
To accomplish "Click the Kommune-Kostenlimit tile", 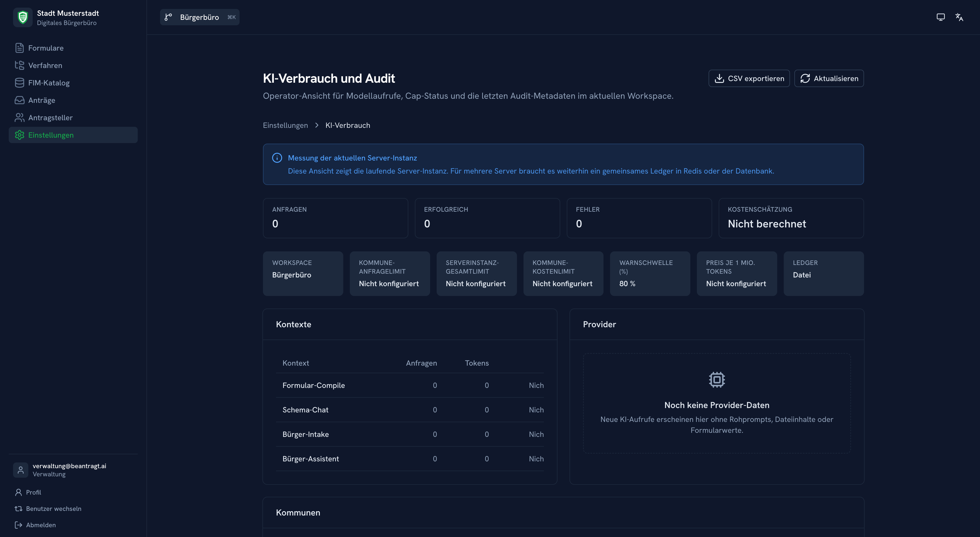I will click(x=563, y=274).
